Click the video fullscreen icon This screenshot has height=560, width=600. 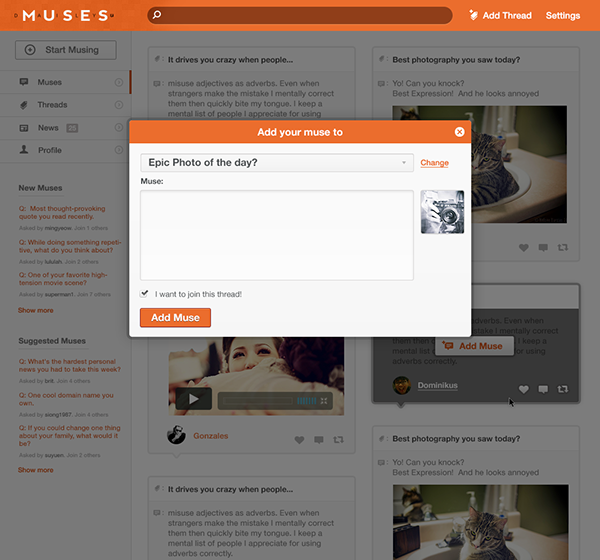coord(324,401)
